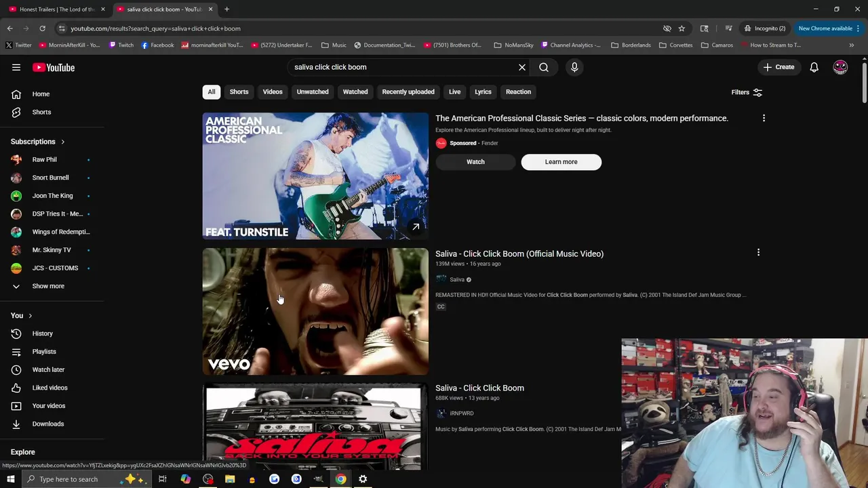Expand Show more subscriptions
Image resolution: width=868 pixels, height=488 pixels.
point(48,286)
